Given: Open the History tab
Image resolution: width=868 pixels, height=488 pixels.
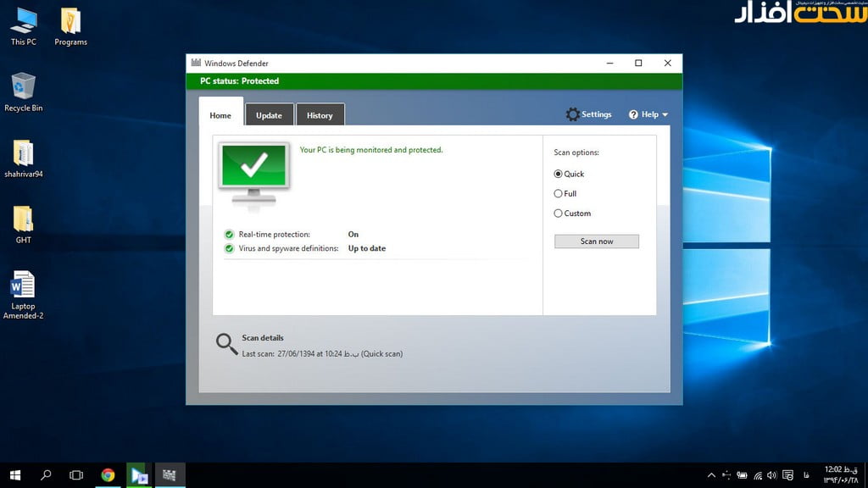Looking at the screenshot, I should [x=320, y=115].
